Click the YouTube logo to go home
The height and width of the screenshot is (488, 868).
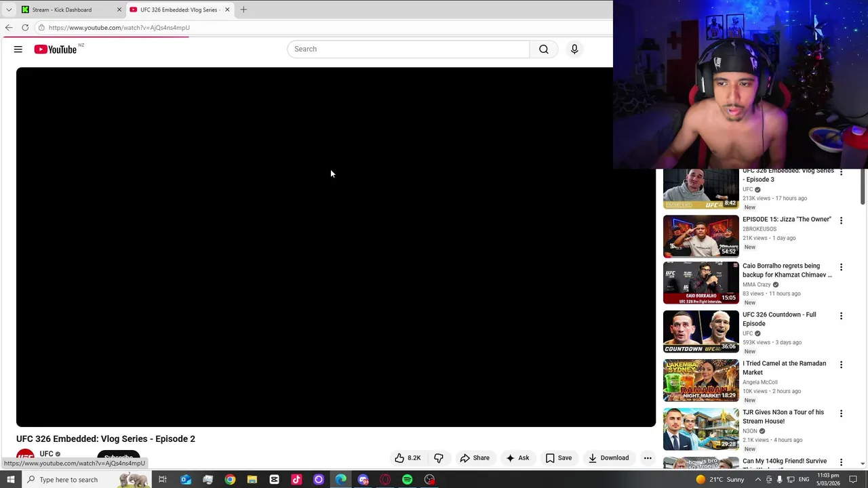pyautogui.click(x=56, y=49)
